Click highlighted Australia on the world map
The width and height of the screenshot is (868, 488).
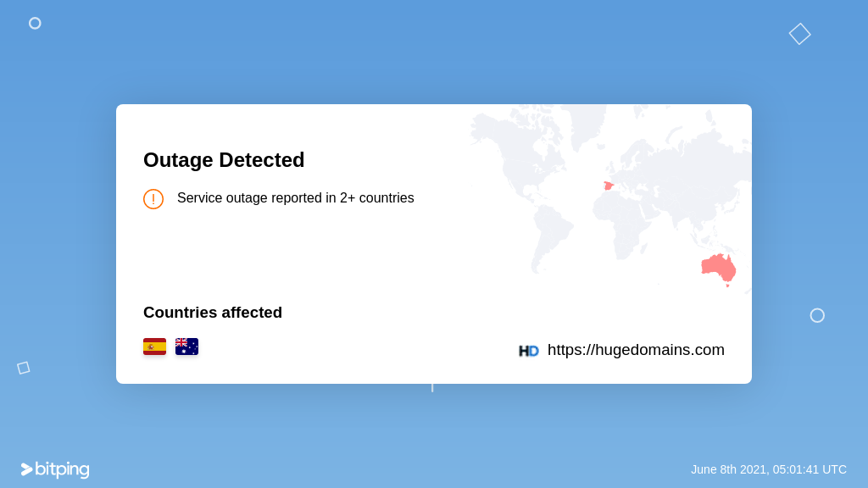[x=719, y=269]
